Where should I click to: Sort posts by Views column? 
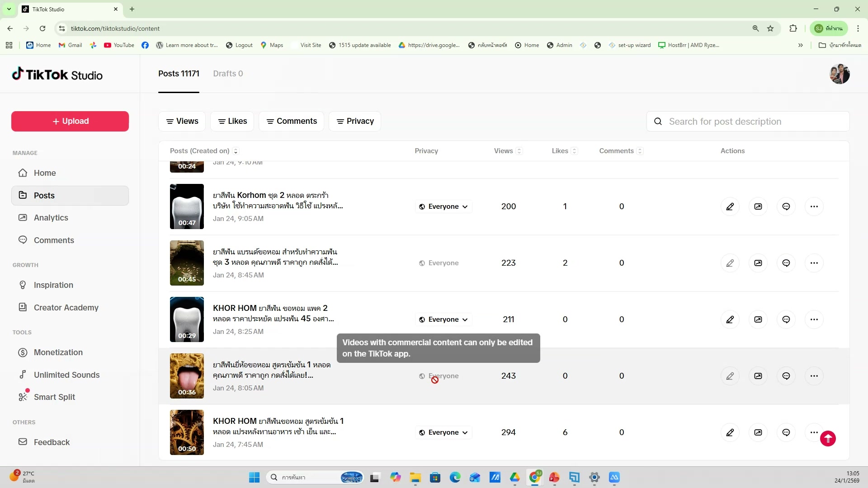pos(519,151)
